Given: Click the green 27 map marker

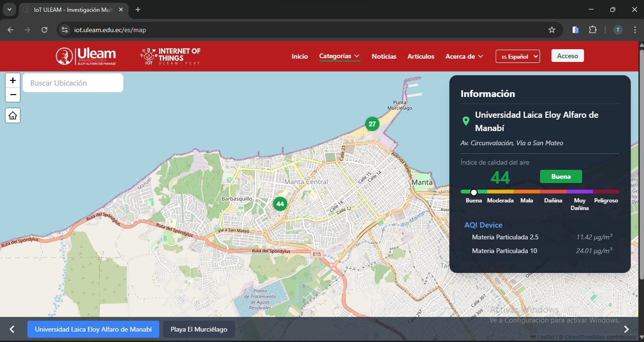Looking at the screenshot, I should click(x=372, y=124).
